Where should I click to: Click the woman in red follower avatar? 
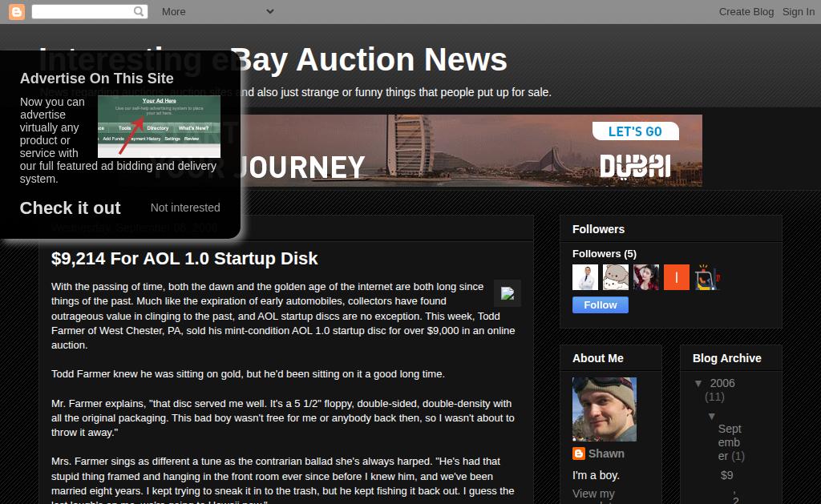tap(646, 277)
